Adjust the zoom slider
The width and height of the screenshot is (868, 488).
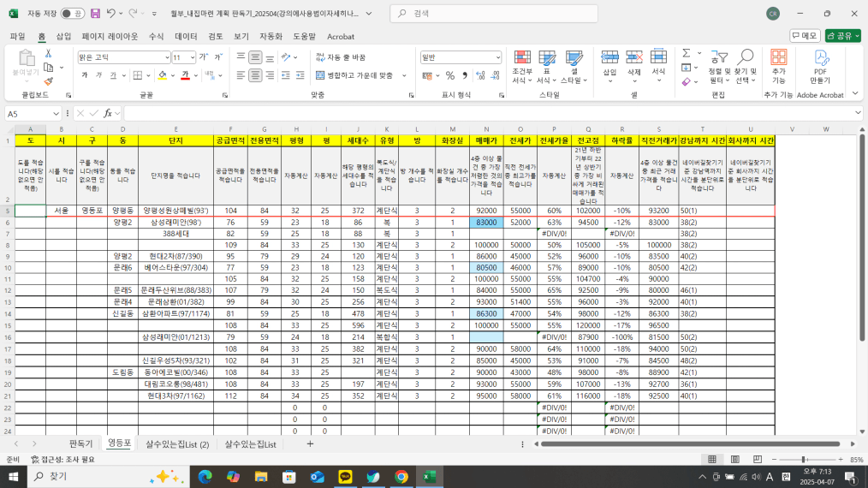(x=803, y=460)
